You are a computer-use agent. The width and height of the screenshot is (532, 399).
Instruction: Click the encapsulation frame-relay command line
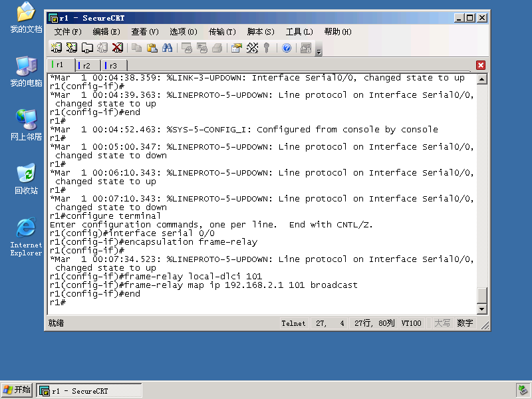tap(154, 242)
